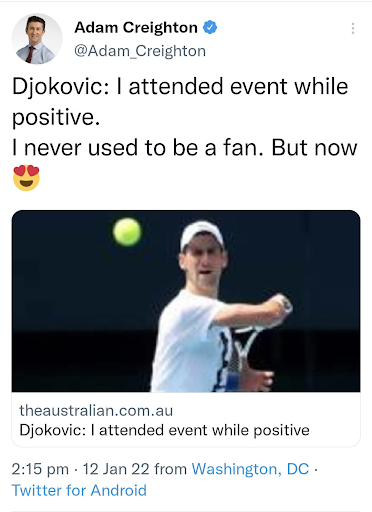Click the word 'from' before the location

[170, 469]
